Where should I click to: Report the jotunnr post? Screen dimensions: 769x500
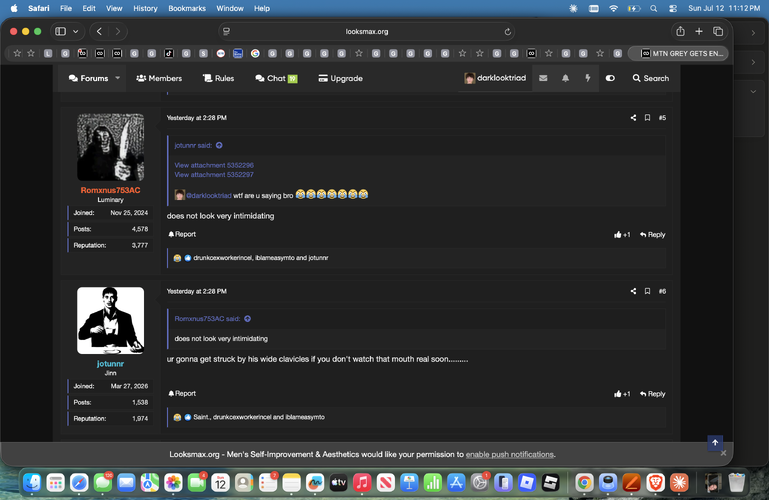182,393
